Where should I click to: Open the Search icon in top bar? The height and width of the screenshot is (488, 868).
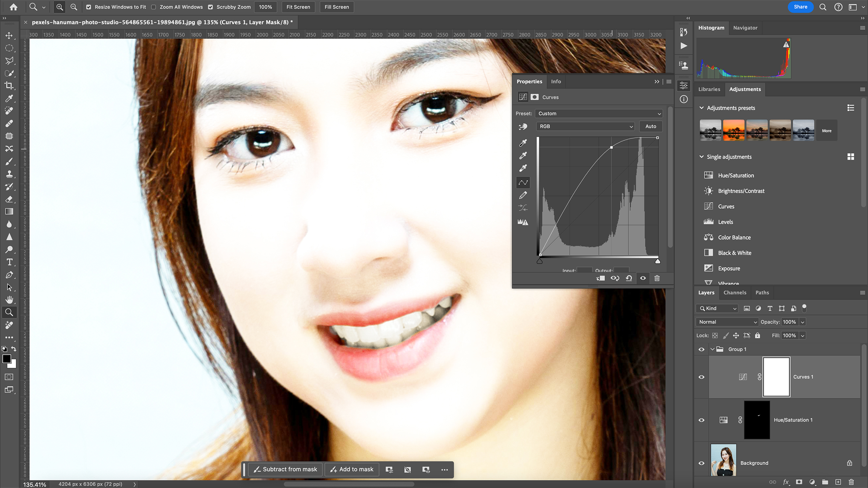[823, 7]
